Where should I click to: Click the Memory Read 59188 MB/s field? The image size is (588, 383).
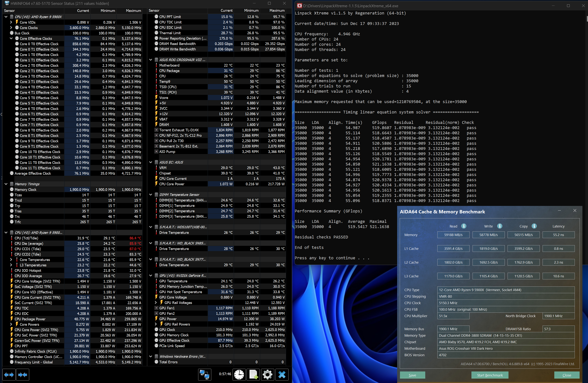453,235
